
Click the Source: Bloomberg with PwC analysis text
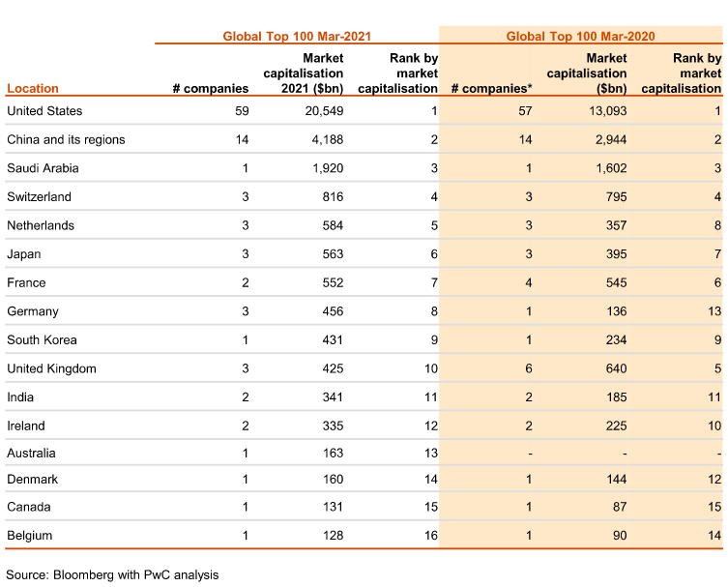click(112, 574)
